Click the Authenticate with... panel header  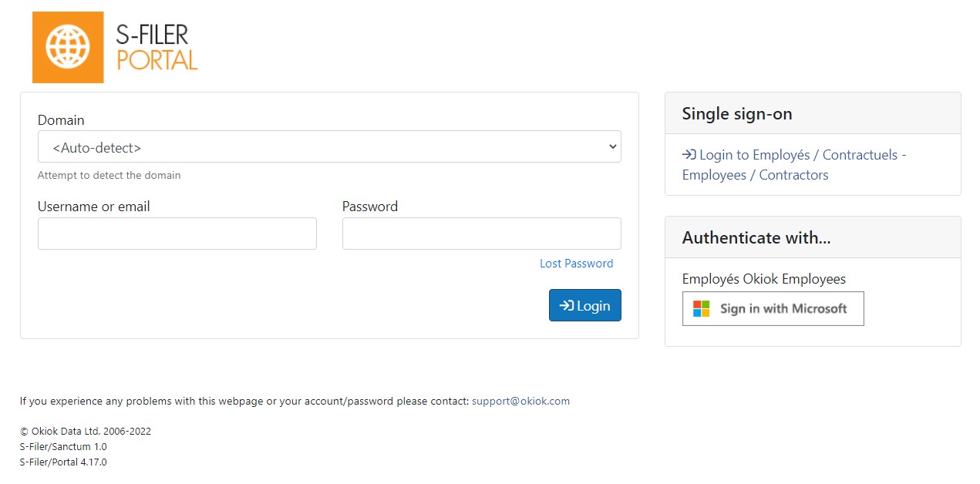813,237
